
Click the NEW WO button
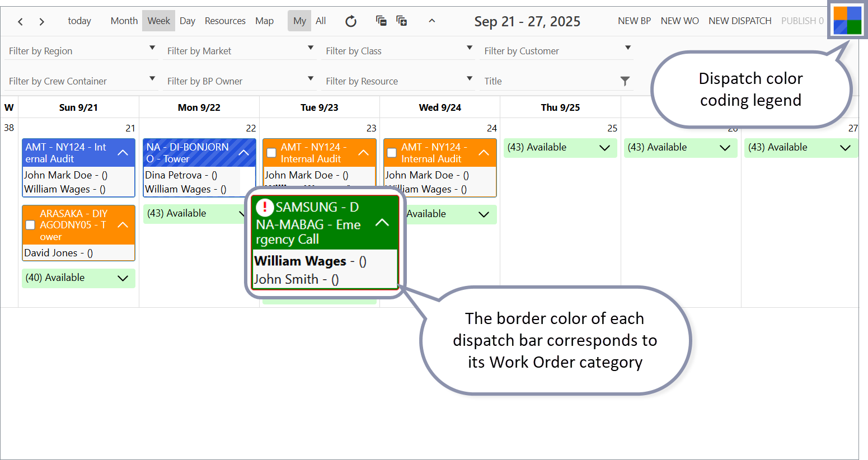[x=679, y=21]
